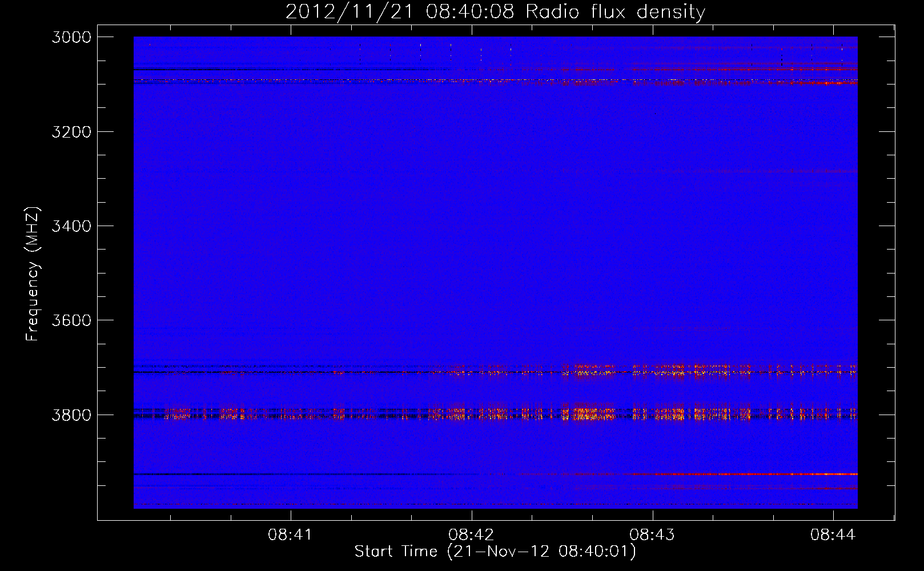
Task: Click the 3200 frequency tick label
Action: [71, 132]
